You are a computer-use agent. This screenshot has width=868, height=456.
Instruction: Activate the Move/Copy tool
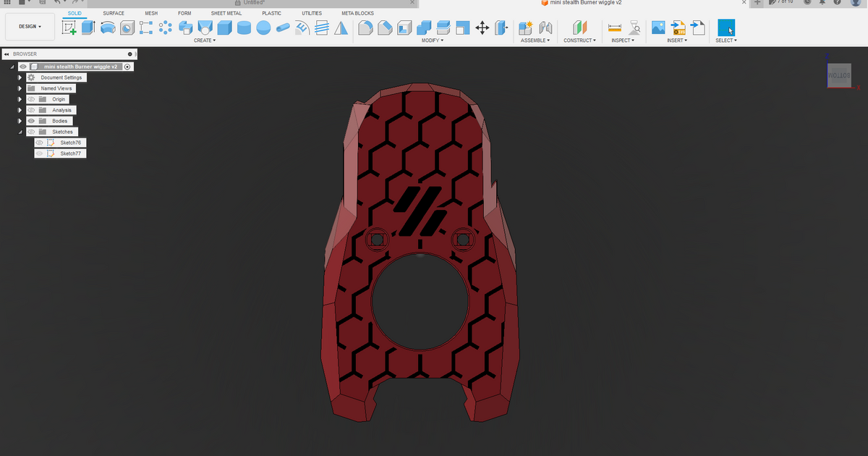[482, 28]
